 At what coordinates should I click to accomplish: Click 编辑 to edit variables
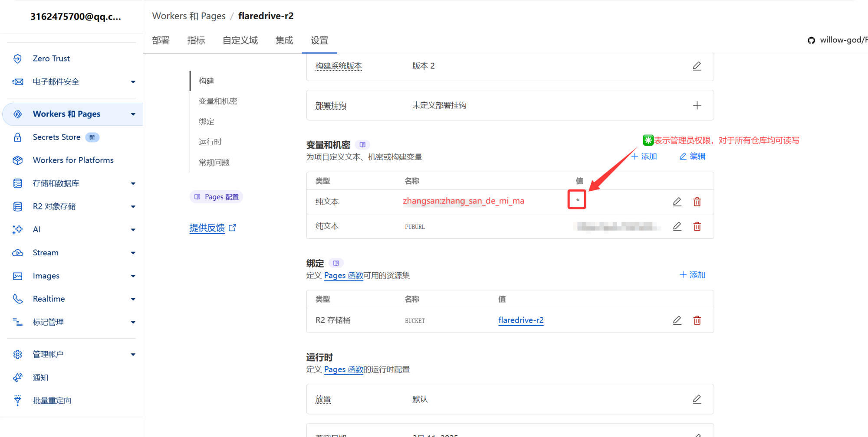(693, 156)
